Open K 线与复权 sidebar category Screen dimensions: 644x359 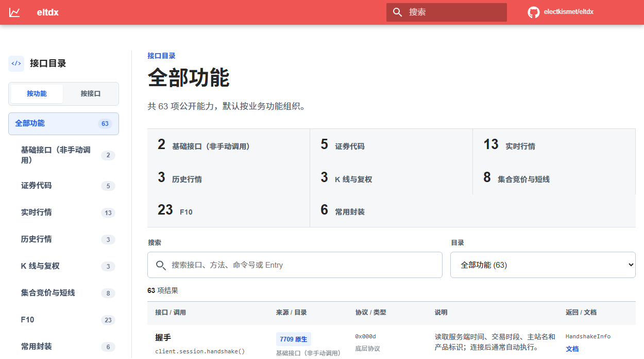63,266
